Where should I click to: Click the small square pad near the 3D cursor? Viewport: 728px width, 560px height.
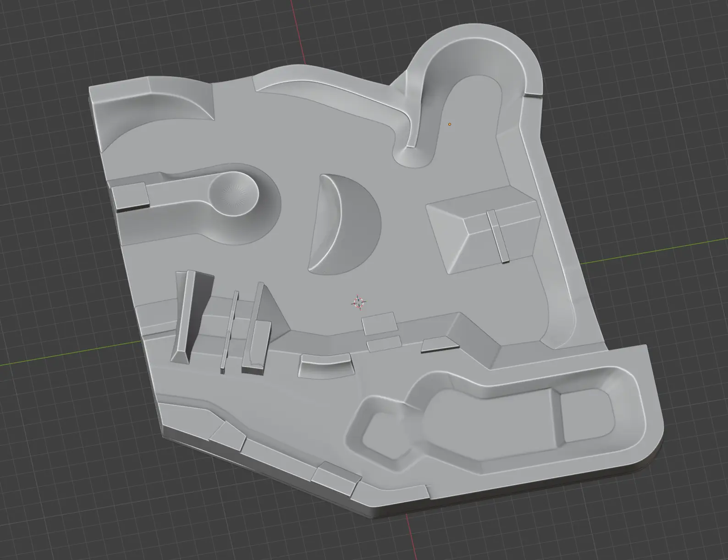379,323
